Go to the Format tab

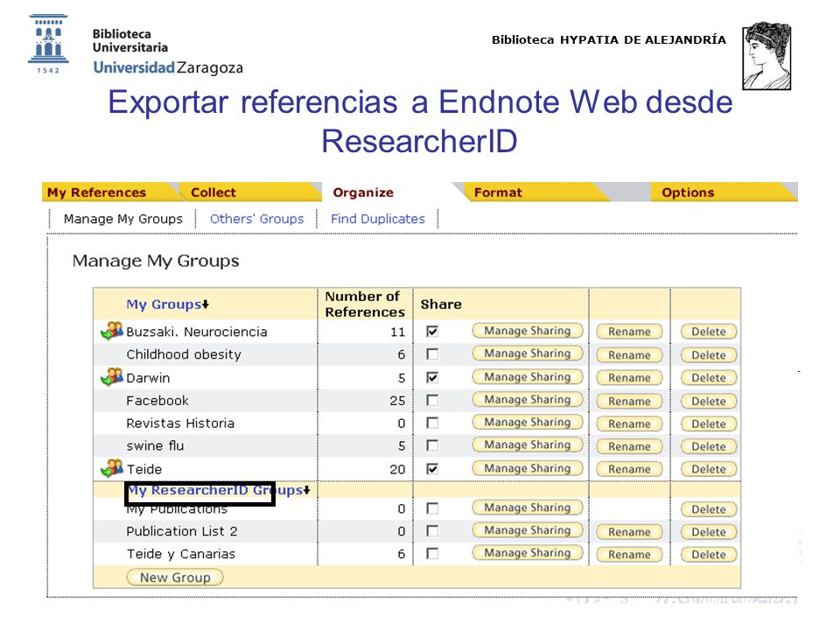point(498,192)
